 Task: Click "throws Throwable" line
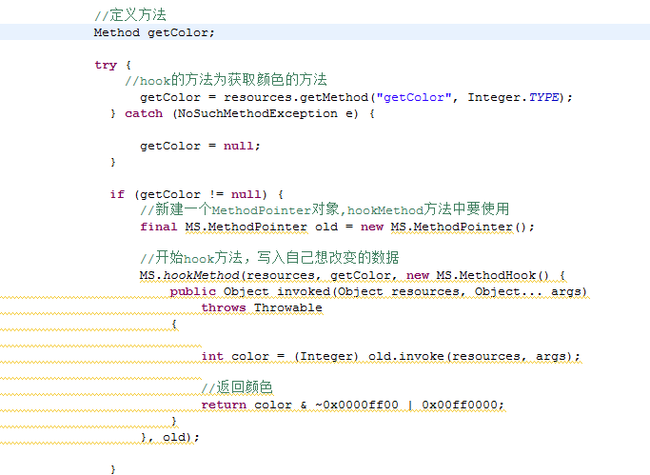coord(262,308)
